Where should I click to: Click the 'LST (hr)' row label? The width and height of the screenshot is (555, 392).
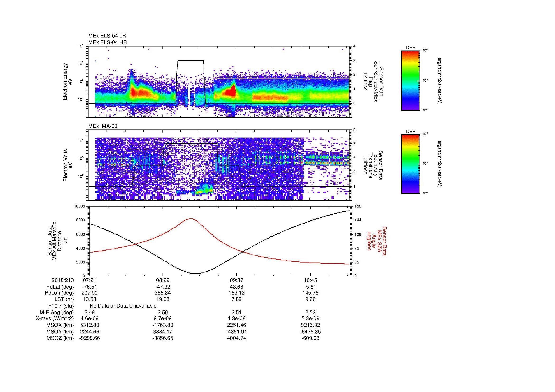[64, 299]
